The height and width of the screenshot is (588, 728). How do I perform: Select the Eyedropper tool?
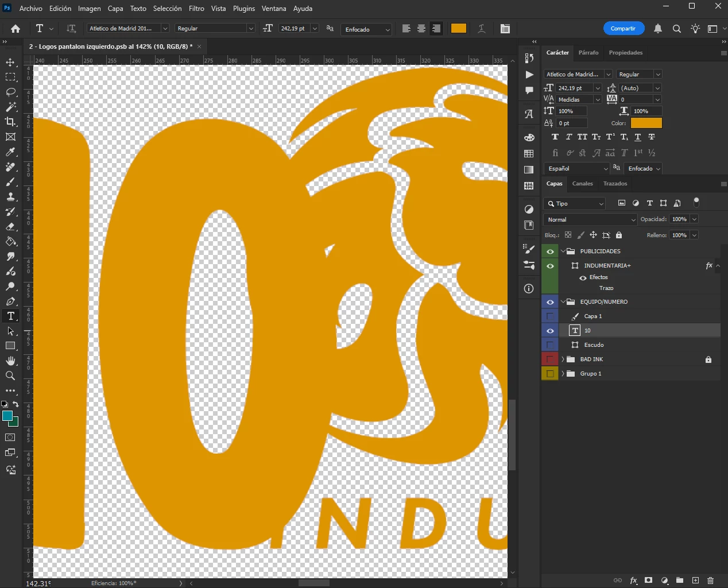[10, 152]
